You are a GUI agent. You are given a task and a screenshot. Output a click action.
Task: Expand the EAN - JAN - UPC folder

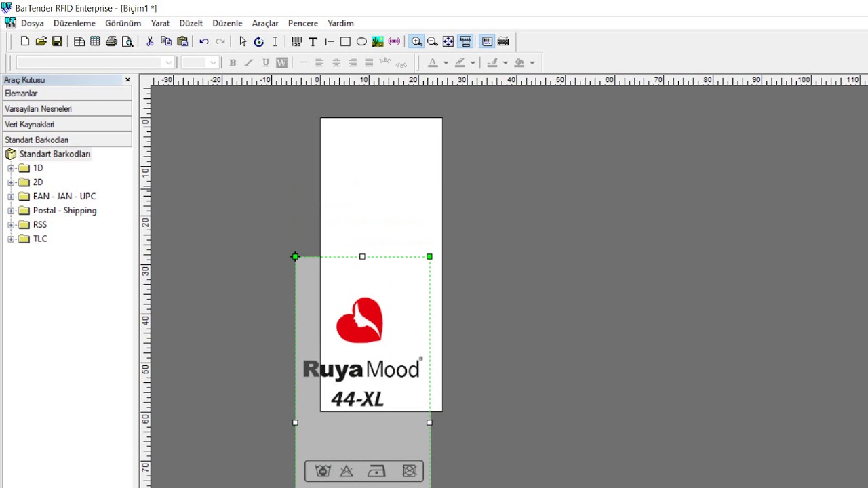[11, 197]
